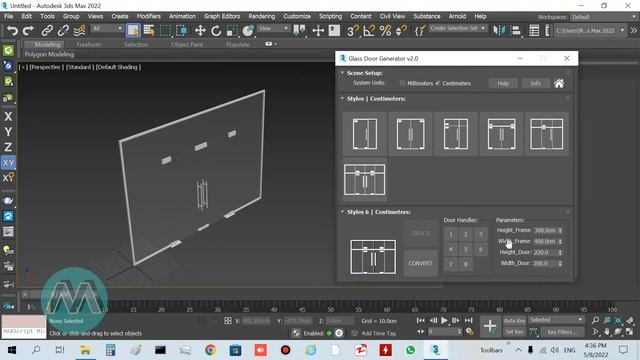Click the Help button in Glass Door Generator
The image size is (640, 360).
pyautogui.click(x=503, y=83)
